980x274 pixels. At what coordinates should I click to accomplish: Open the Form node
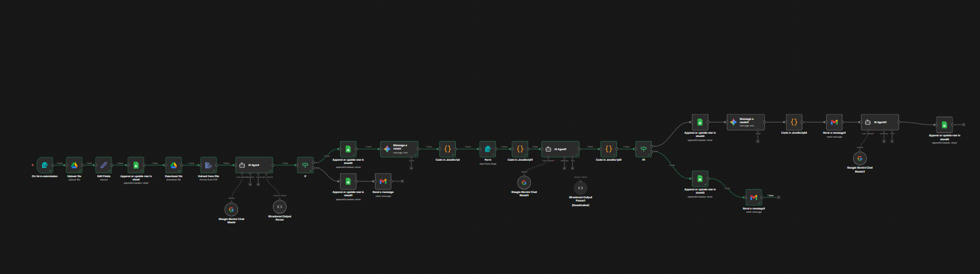pos(487,149)
